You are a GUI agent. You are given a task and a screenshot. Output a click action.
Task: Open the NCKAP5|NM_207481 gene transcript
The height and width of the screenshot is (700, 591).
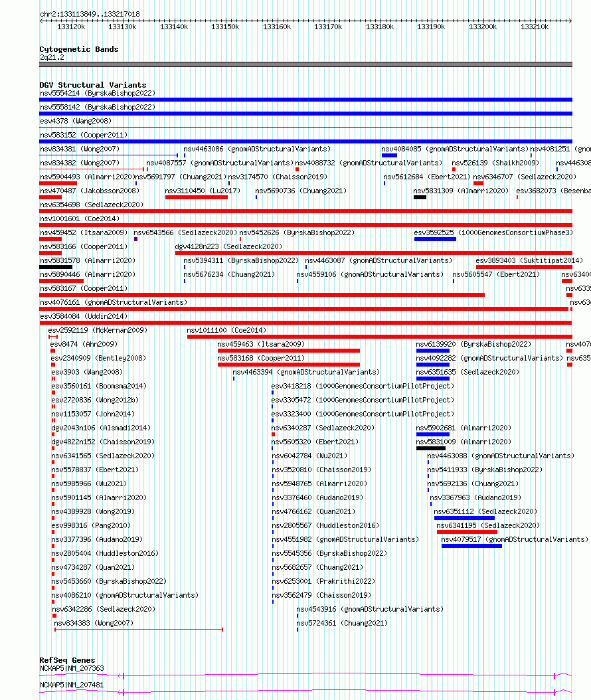point(72,685)
